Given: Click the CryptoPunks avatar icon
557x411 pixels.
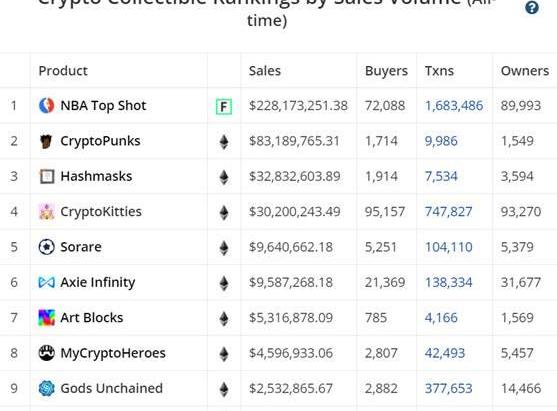Looking at the screenshot, I should [47, 141].
